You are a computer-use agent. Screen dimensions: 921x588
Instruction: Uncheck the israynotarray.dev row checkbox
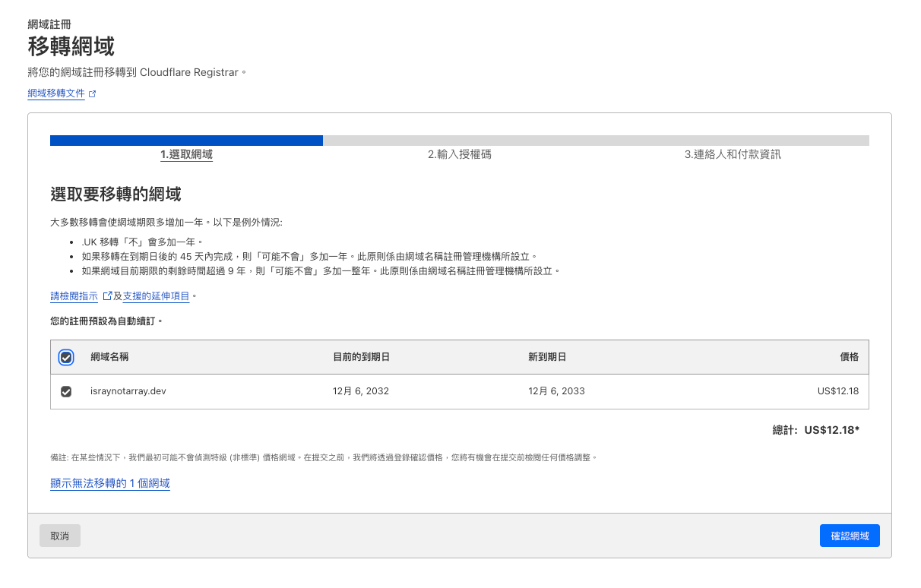[x=66, y=391]
